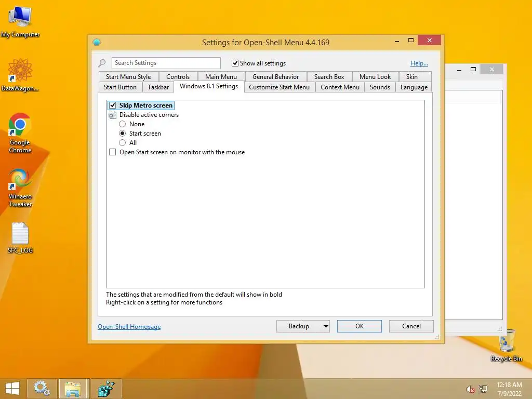Open Customize Start Menu tab

click(279, 87)
